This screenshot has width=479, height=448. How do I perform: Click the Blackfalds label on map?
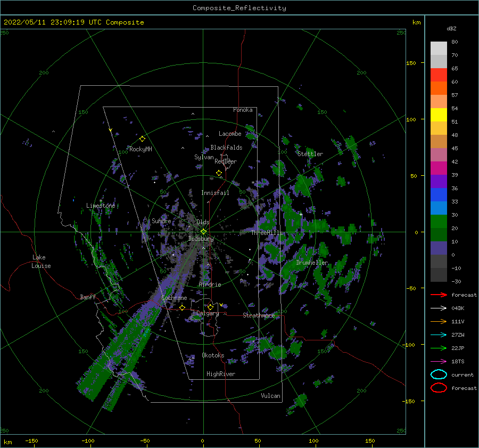click(x=226, y=148)
